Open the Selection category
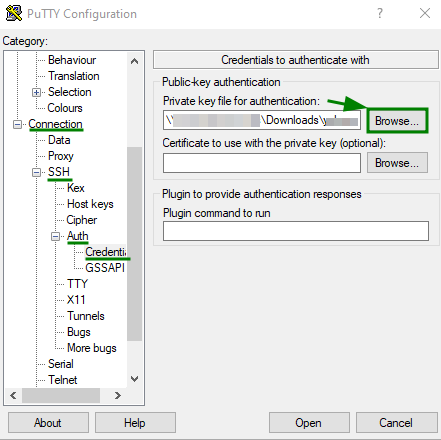This screenshot has width=441, height=440. 69,92
